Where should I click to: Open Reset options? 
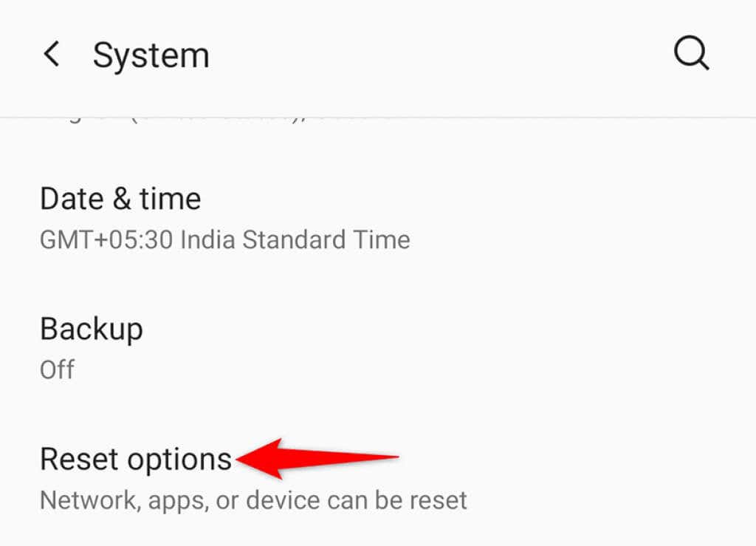pos(378,479)
